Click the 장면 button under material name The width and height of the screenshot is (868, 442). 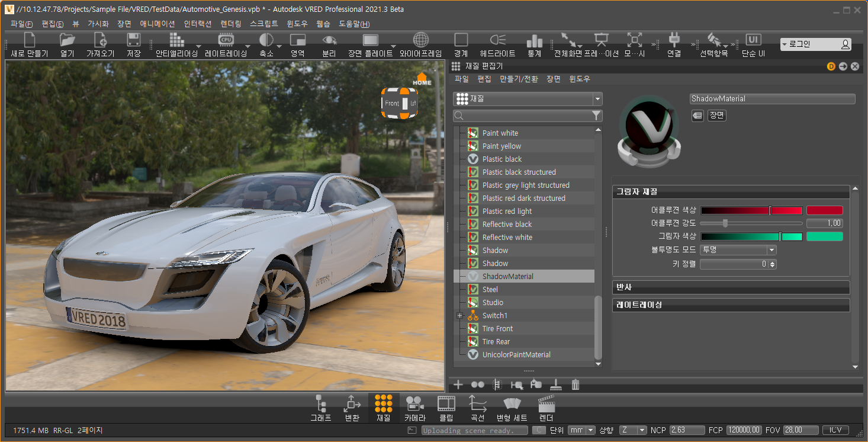pos(716,116)
